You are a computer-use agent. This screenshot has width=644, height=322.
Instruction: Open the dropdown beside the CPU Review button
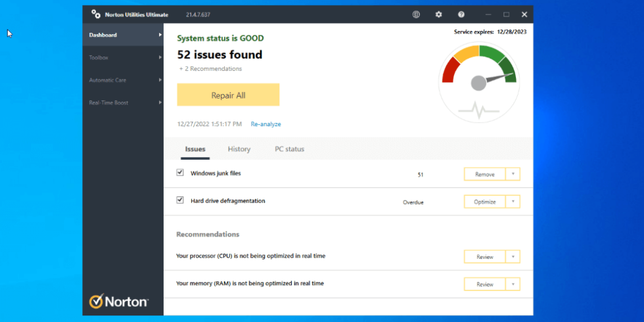[x=513, y=257]
